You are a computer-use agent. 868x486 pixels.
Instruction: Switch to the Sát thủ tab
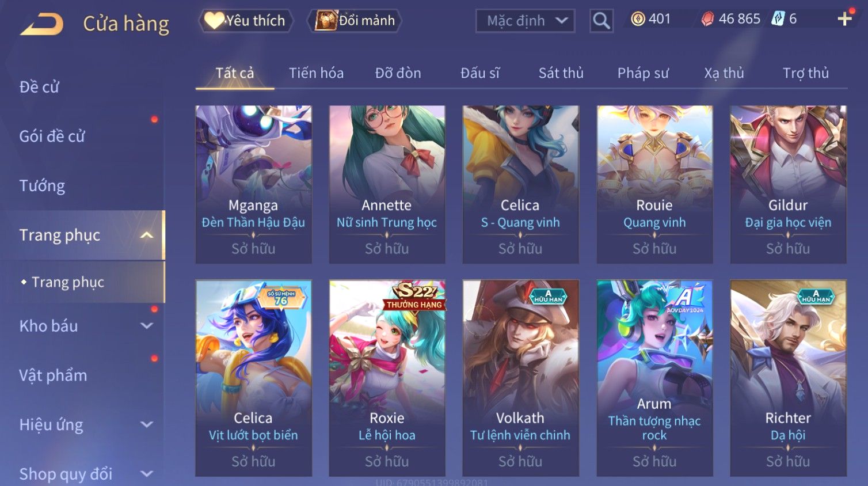(561, 73)
